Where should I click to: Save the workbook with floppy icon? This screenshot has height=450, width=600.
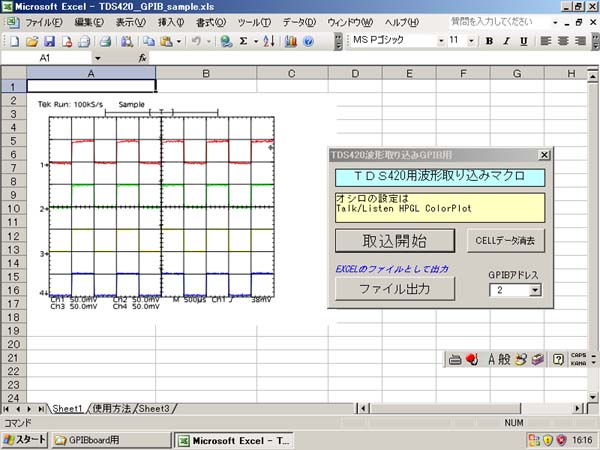49,41
